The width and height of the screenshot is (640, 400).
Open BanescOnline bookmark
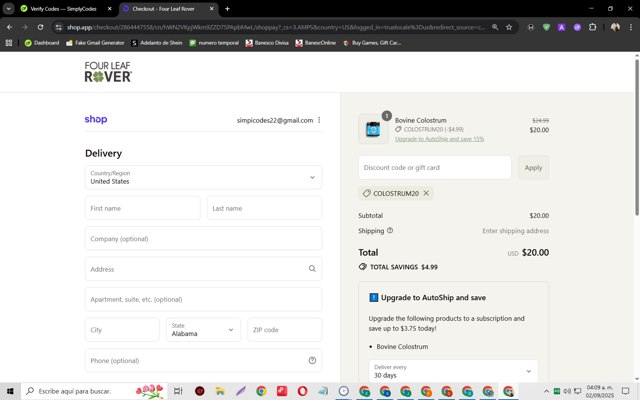point(316,42)
